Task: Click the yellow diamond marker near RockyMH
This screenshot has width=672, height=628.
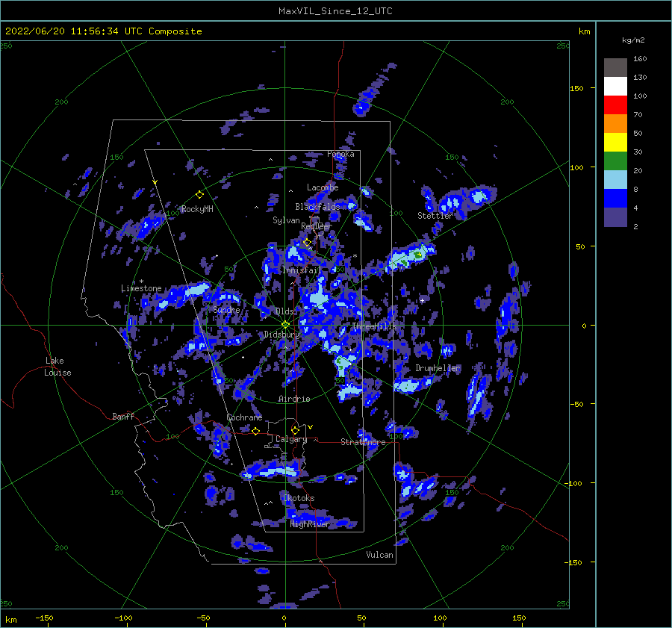Action: point(199,195)
